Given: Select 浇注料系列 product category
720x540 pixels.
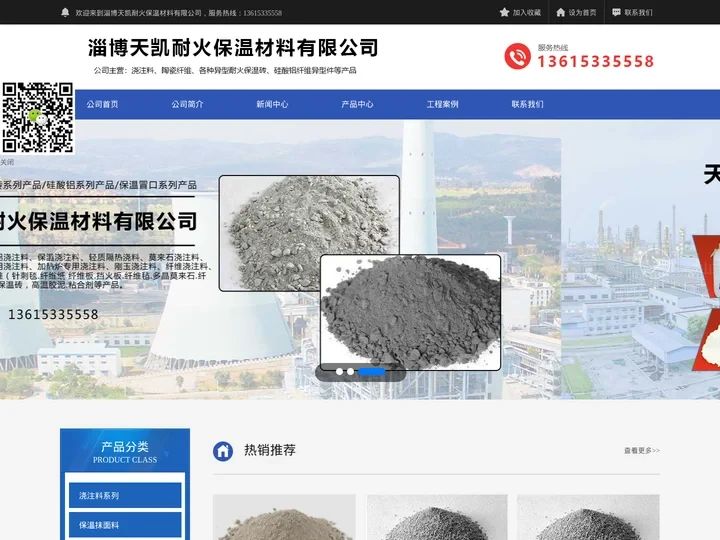Looking at the screenshot, I should point(125,495).
